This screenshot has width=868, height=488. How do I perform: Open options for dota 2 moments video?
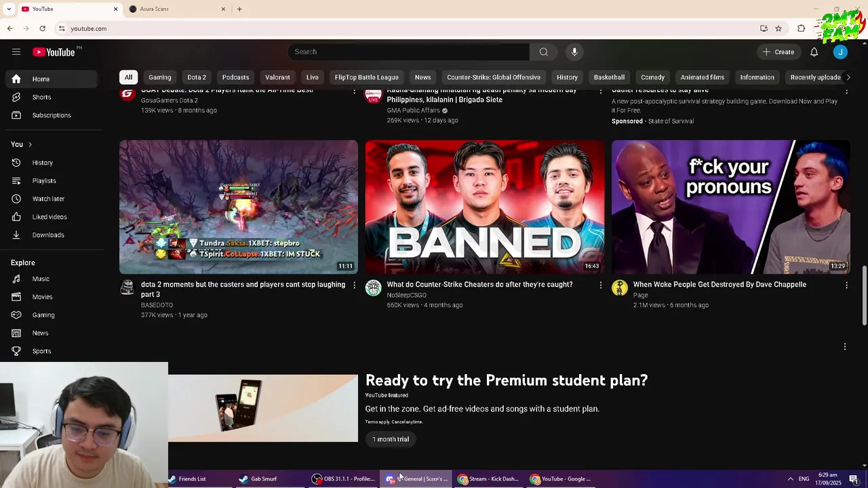(354, 285)
